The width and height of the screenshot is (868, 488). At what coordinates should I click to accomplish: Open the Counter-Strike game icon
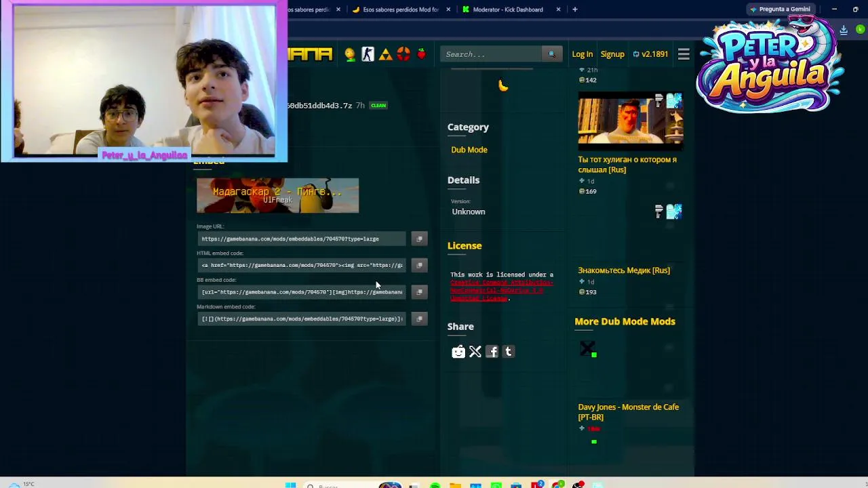[368, 54]
